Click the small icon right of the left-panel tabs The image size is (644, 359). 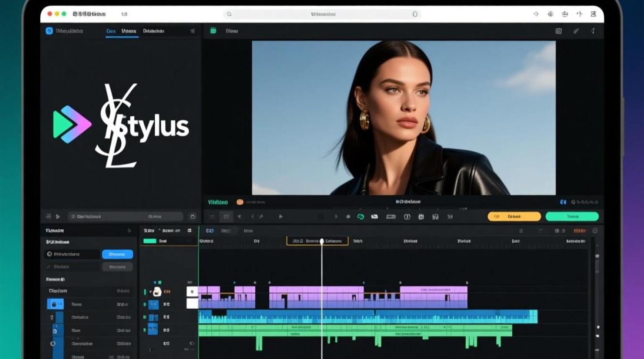tap(192, 31)
